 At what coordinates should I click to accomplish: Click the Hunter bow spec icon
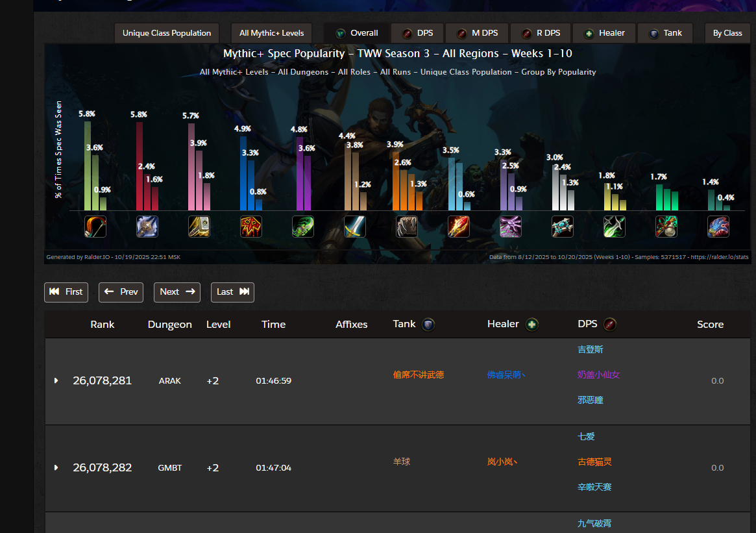(x=95, y=227)
